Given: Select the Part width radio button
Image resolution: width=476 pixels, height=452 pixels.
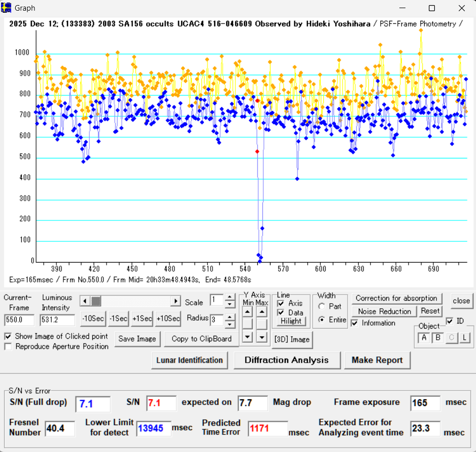Looking at the screenshot, I should [x=322, y=307].
